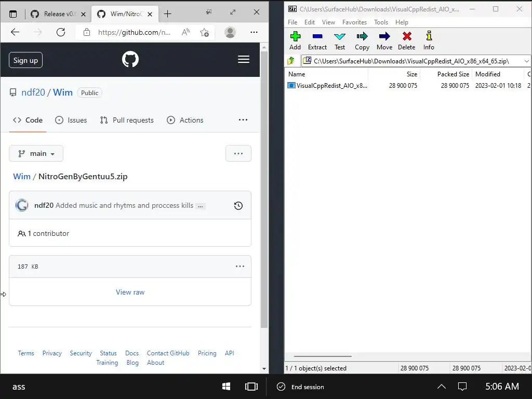Select the VisualCppRedist_AIO file row
This screenshot has height=399, width=532.
coord(408,86)
